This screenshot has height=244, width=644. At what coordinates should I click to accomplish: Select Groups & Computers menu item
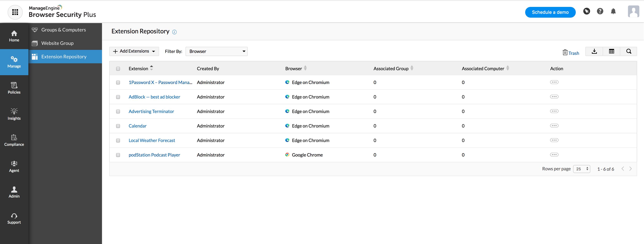[63, 30]
